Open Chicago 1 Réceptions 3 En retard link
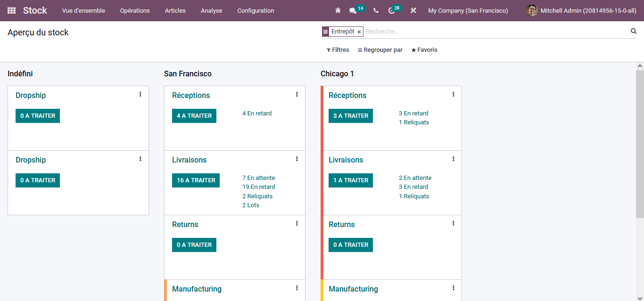This screenshot has height=301, width=644. [413, 114]
